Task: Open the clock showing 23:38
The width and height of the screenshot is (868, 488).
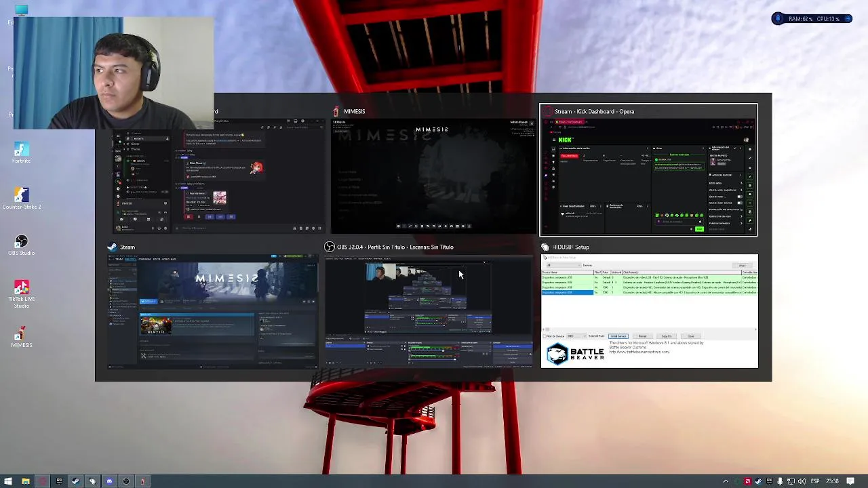Action: pos(833,481)
